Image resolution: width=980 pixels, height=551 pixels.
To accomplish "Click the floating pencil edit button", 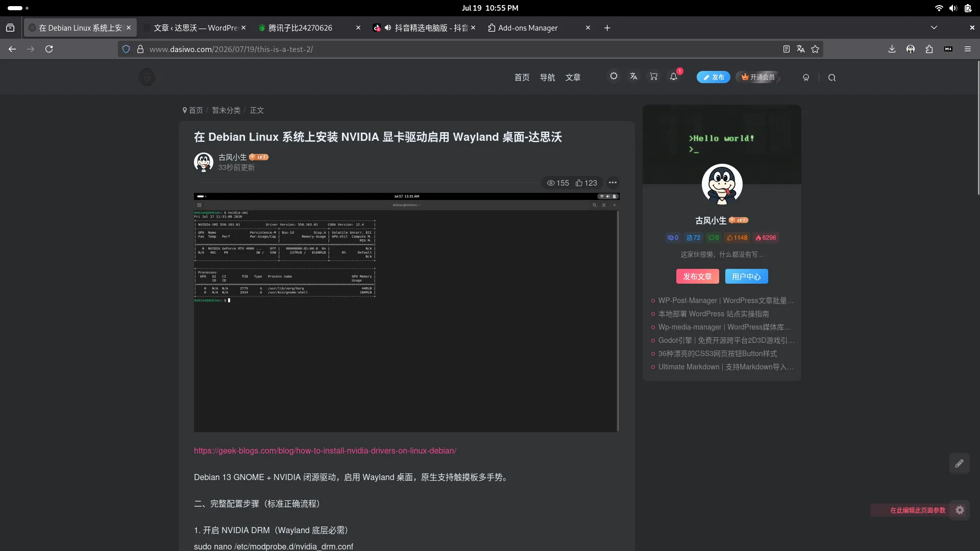I will point(960,463).
